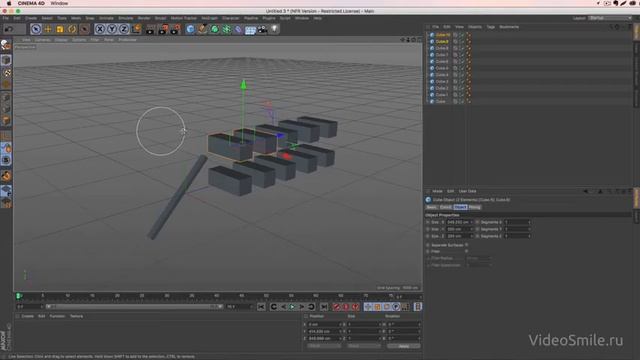Click timeline playhead at frame 0

[18, 296]
